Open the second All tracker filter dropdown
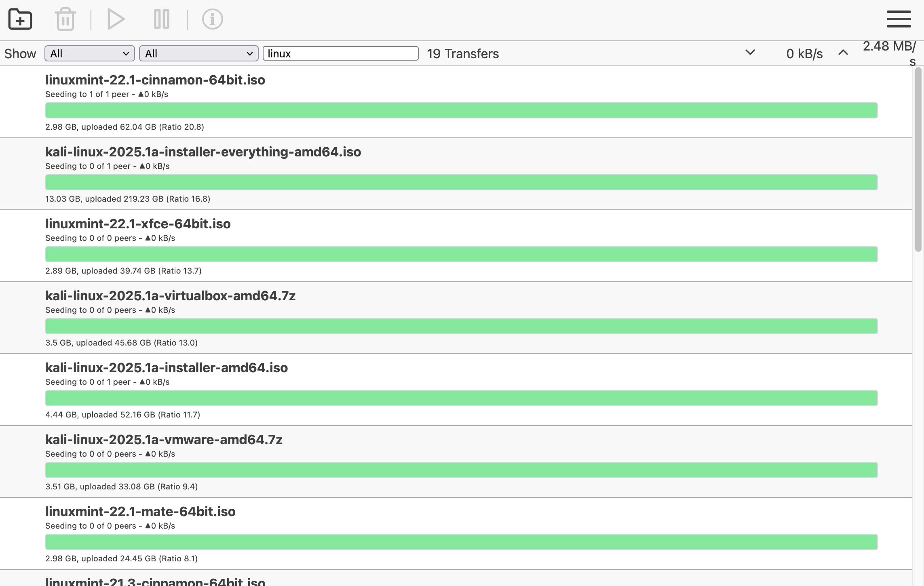Image resolution: width=924 pixels, height=586 pixels. (x=198, y=53)
